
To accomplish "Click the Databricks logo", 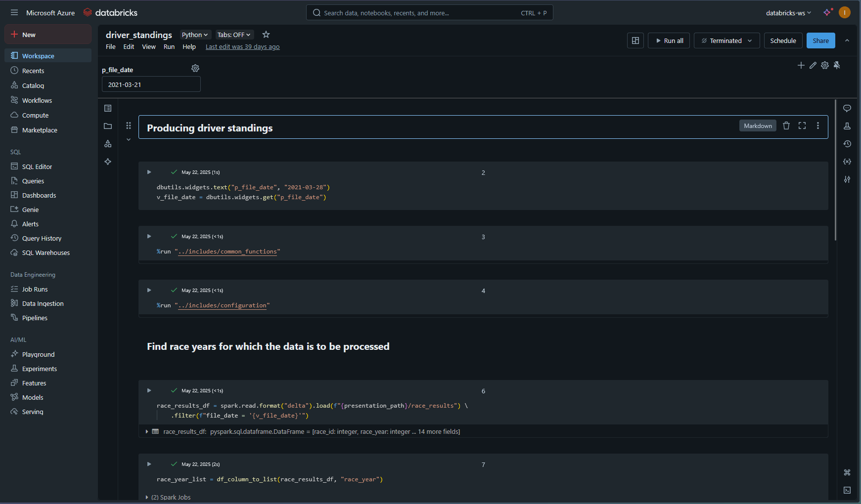I will pos(111,13).
